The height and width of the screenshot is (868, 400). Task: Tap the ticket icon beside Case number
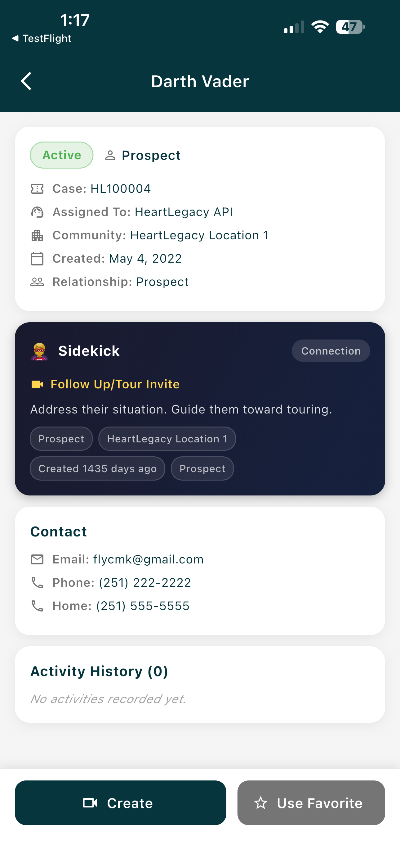(37, 189)
